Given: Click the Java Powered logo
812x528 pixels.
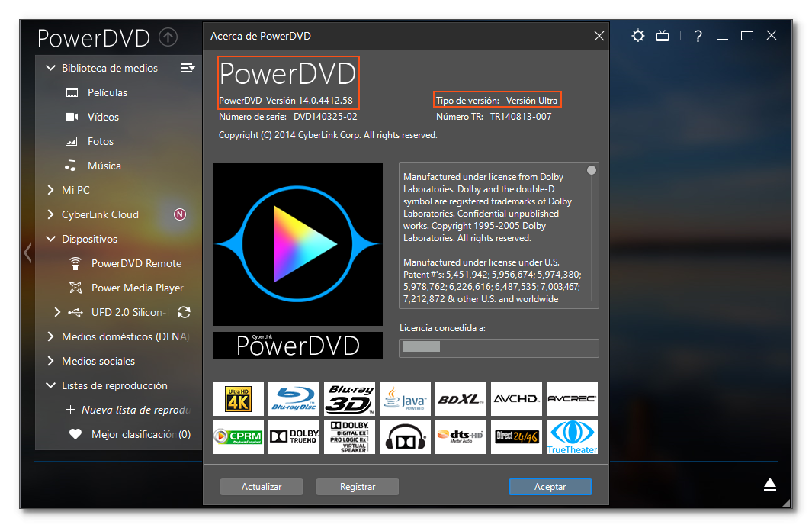Looking at the screenshot, I should tap(405, 398).
